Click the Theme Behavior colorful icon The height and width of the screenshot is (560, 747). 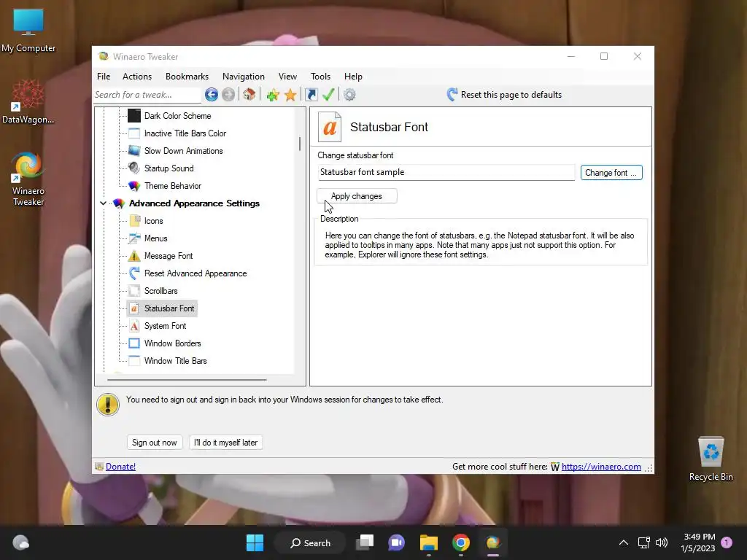pyautogui.click(x=134, y=186)
